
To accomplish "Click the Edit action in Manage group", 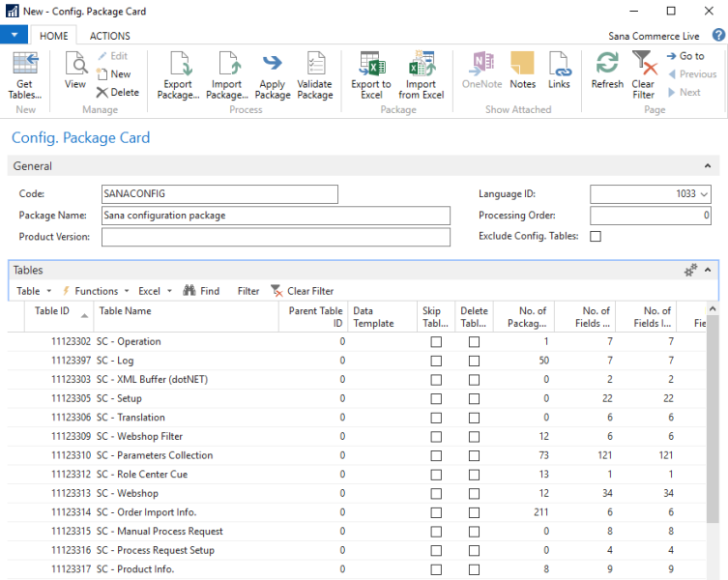I will 112,56.
